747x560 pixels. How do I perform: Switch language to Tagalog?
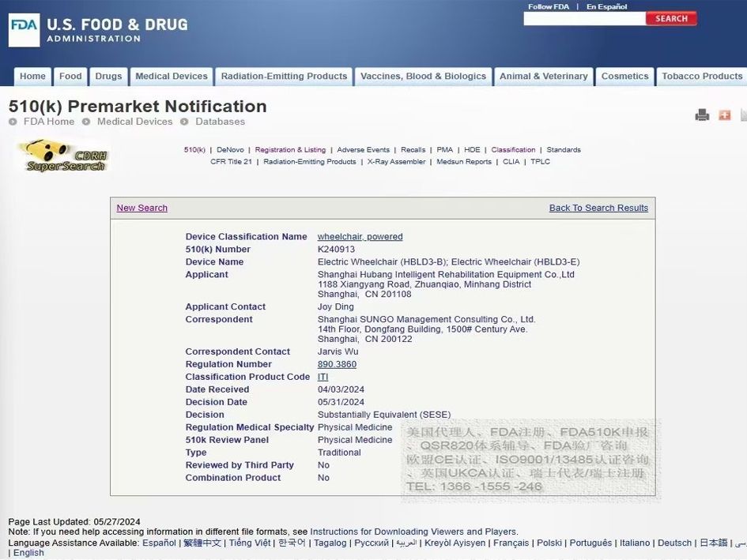[x=330, y=543]
